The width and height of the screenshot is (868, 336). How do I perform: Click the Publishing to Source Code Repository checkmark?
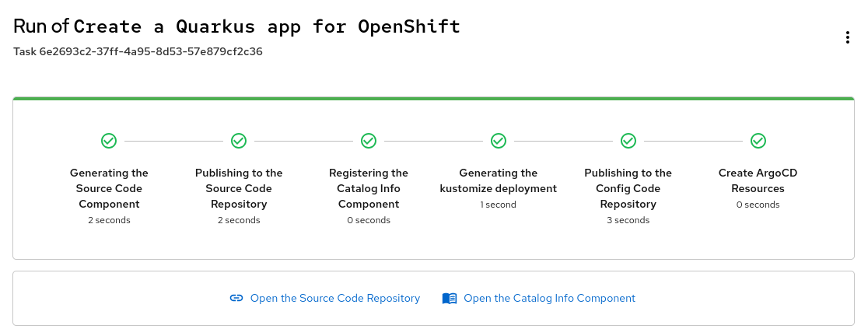click(239, 141)
